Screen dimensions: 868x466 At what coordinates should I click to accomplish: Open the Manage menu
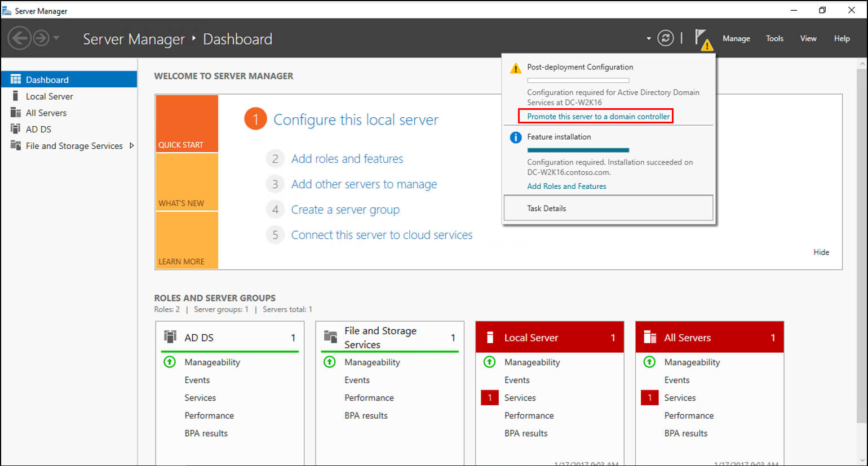(x=736, y=38)
